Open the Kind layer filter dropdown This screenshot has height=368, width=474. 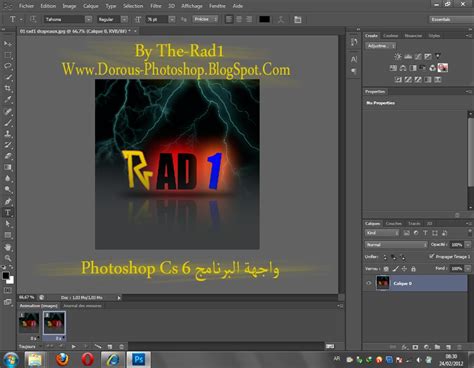382,233
